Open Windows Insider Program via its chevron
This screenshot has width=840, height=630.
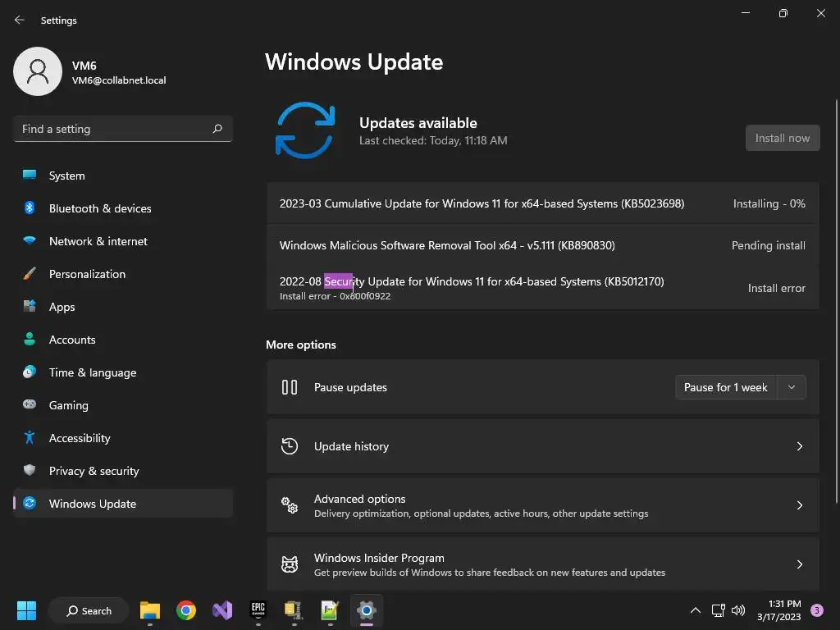click(799, 564)
